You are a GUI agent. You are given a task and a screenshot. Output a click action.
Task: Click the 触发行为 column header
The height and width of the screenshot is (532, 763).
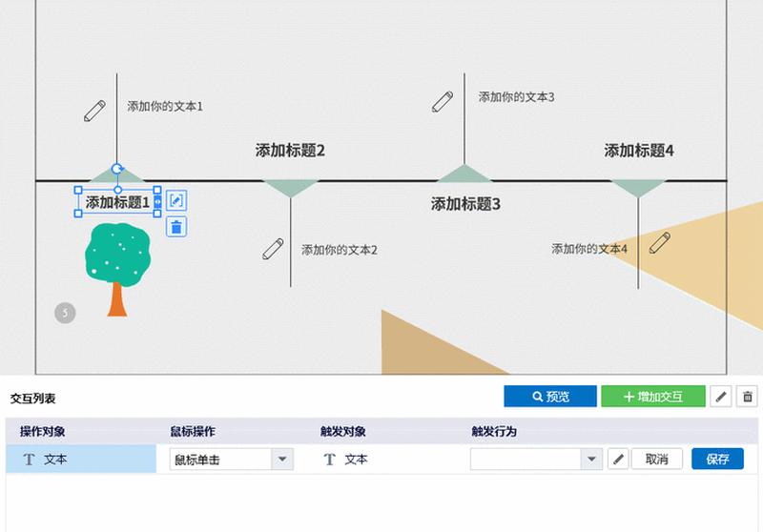(x=494, y=431)
